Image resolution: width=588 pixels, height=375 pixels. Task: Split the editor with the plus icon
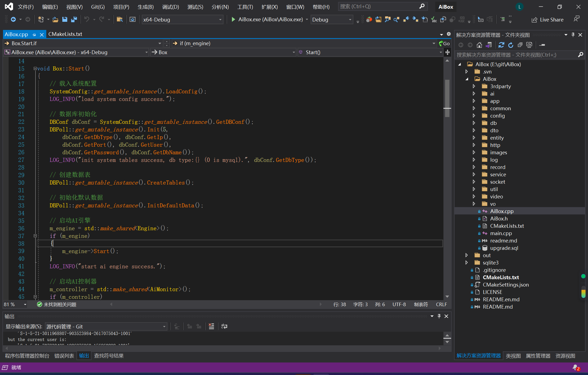click(x=448, y=52)
